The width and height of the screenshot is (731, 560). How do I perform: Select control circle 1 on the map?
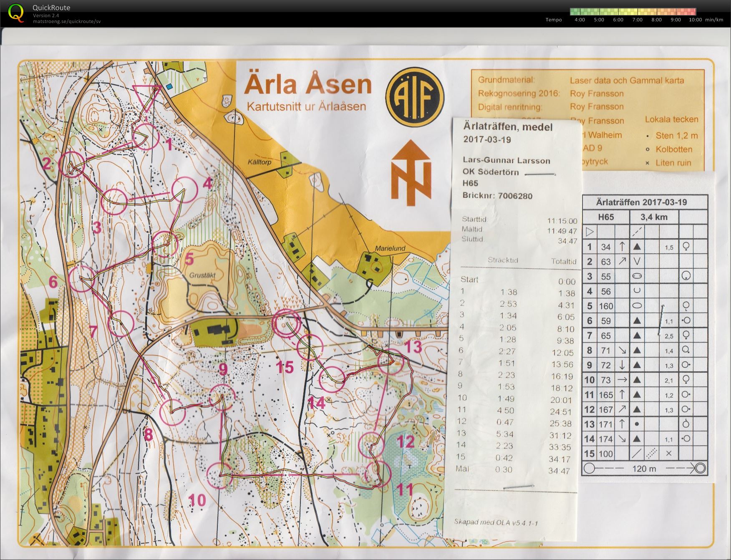[146, 136]
